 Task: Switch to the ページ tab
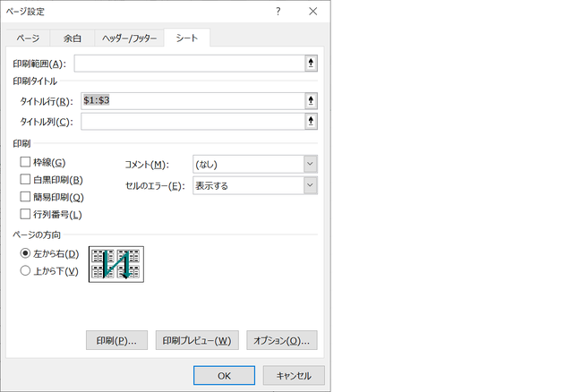point(28,38)
